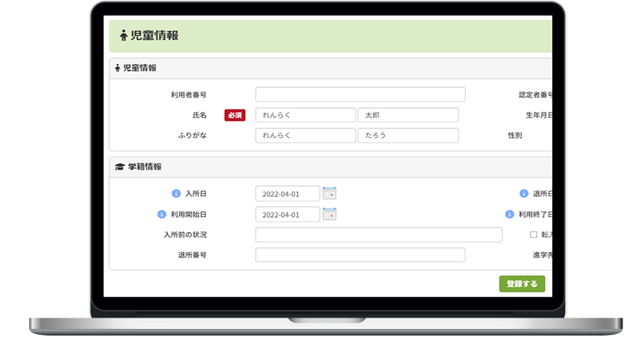This screenshot has height=343, width=644.
Task: Click the info icon beside 利用開始日
Action: (x=162, y=215)
